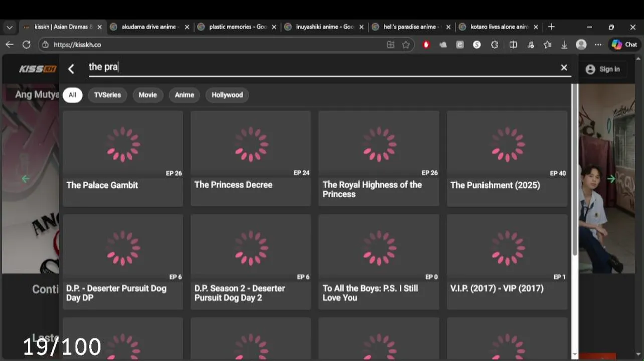The width and height of the screenshot is (644, 361).
Task: Switch to the akudama drive anime tab
Action: click(150, 27)
